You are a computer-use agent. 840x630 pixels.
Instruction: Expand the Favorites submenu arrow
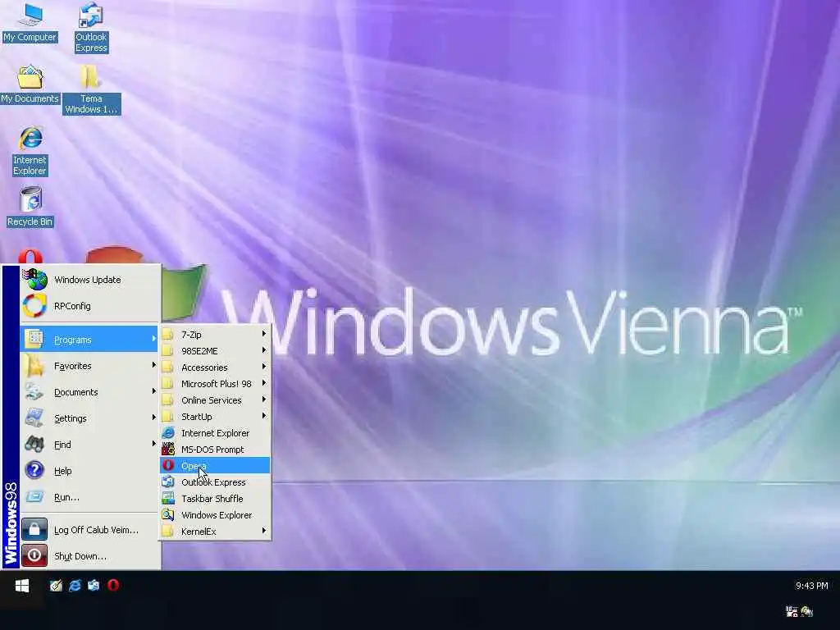pyautogui.click(x=153, y=365)
